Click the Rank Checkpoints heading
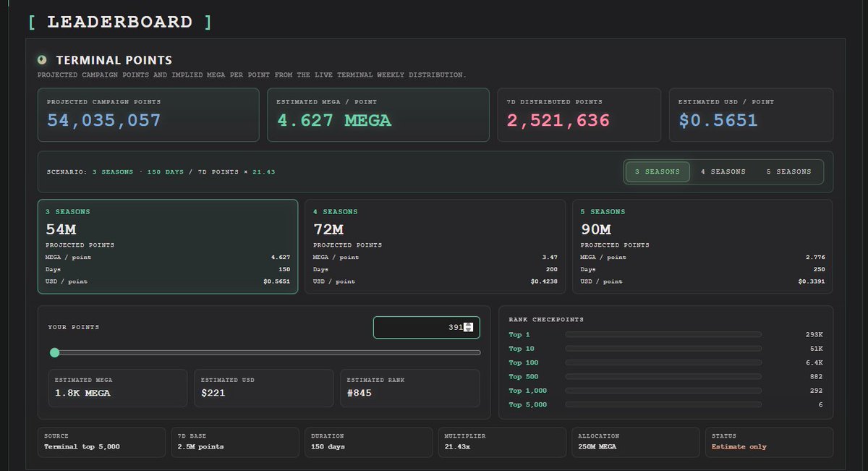868x471 pixels. [546, 320]
